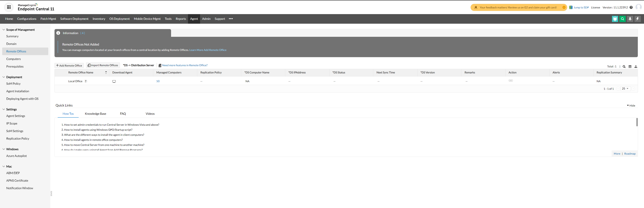Collapse the Scope of Management section

4,30
